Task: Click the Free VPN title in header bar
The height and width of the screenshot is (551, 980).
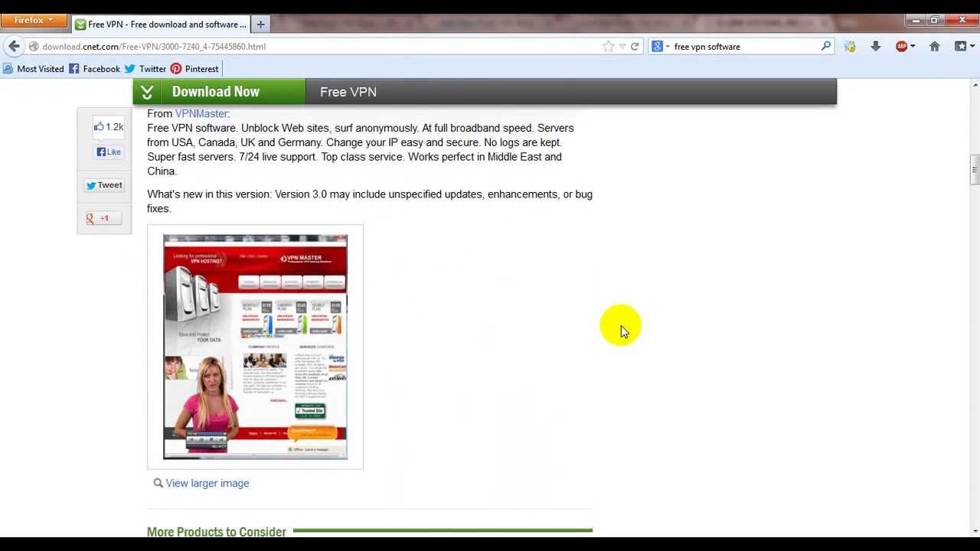Action: point(348,92)
